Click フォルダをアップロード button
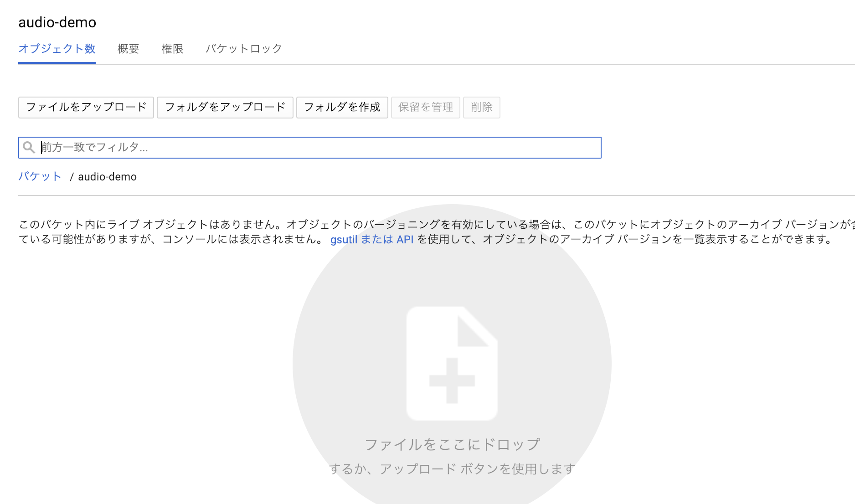This screenshot has height=504, width=855. [225, 108]
